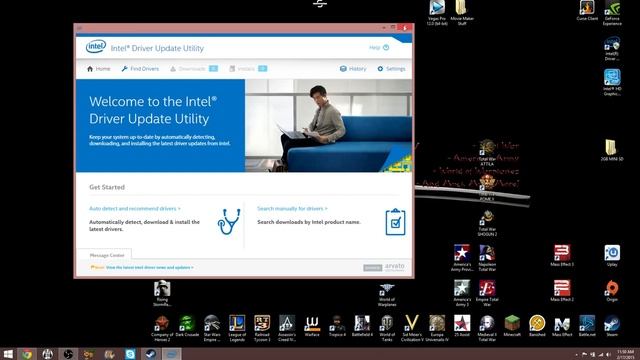Screen dimensions: 640x360
Task: Launch Mass Effect 2 shortcut
Action: 562,291
